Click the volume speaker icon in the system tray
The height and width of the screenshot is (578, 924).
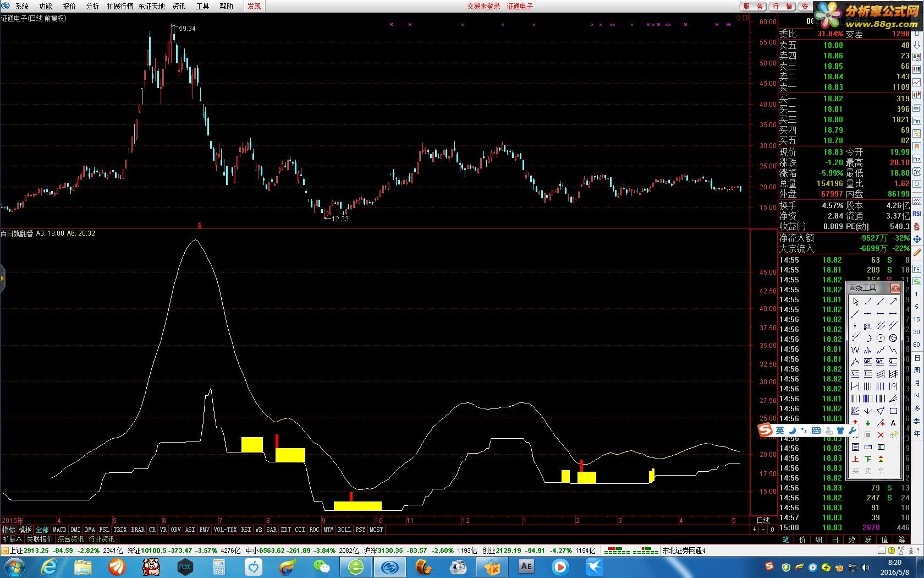[866, 568]
